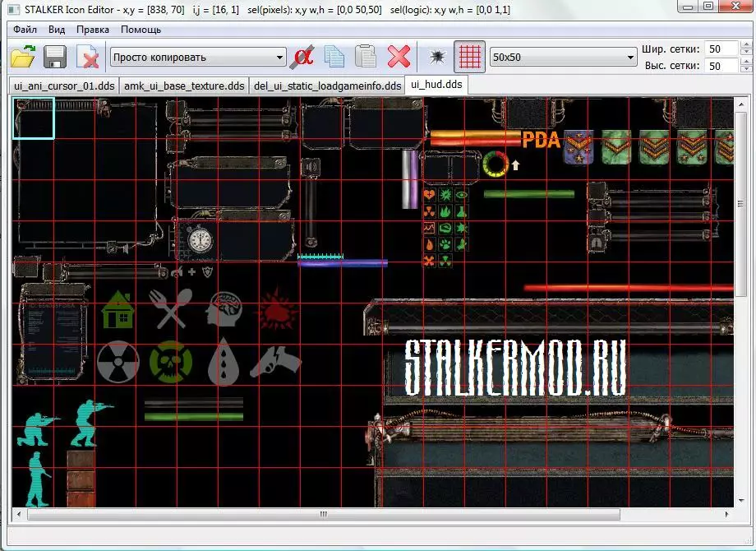The height and width of the screenshot is (551, 756).
Task: Select the small white up arrow sprite
Action: click(516, 165)
